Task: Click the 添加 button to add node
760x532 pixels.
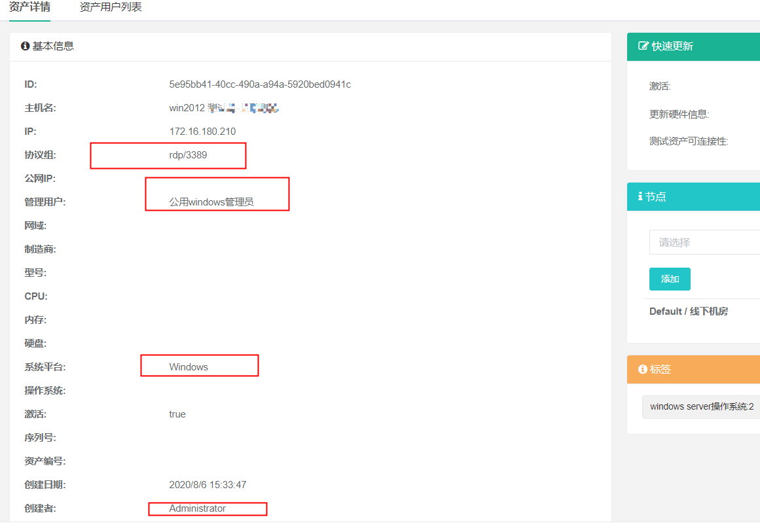Action: point(670,278)
